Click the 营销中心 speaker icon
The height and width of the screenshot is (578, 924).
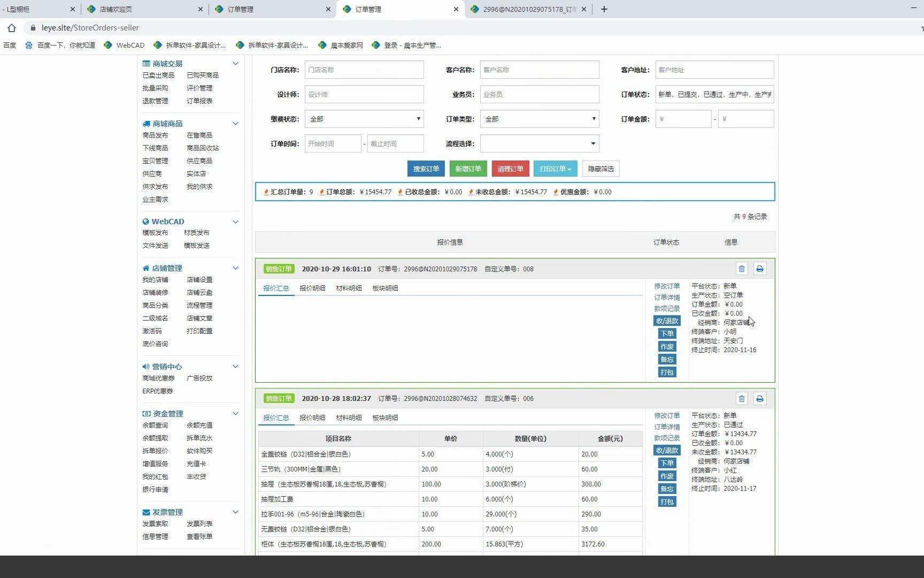tap(146, 367)
